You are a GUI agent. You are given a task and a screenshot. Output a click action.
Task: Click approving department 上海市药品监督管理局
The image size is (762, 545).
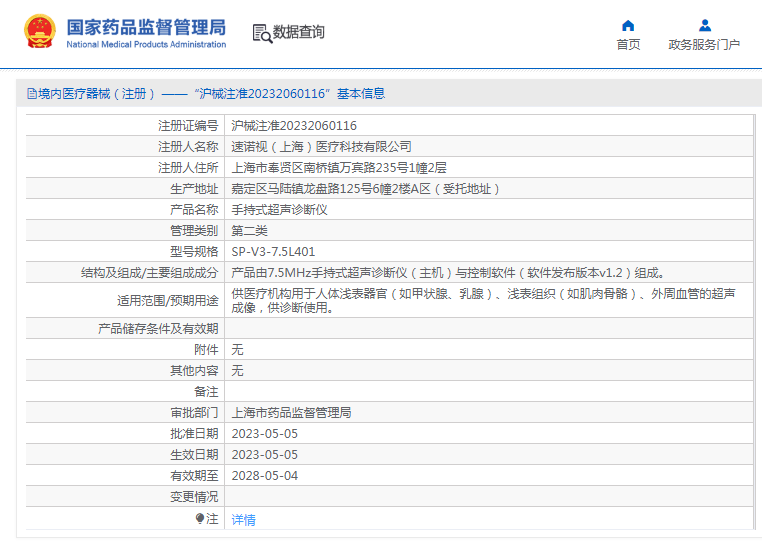[291, 413]
